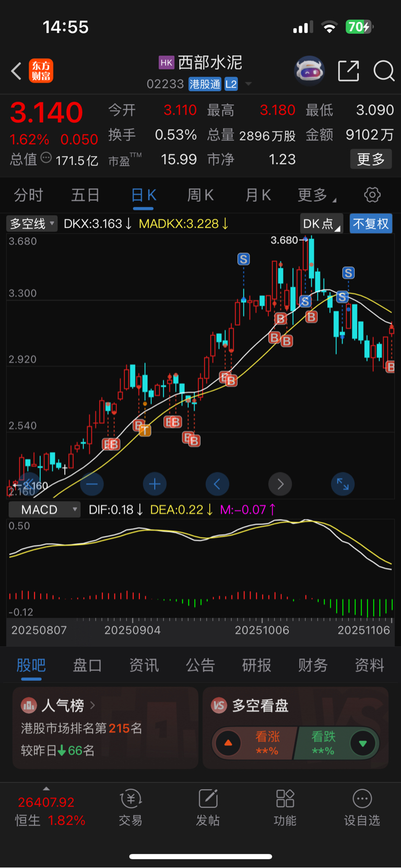401x868 pixels.
Task: Tap 看跌 bearish label
Action: [x=323, y=736]
